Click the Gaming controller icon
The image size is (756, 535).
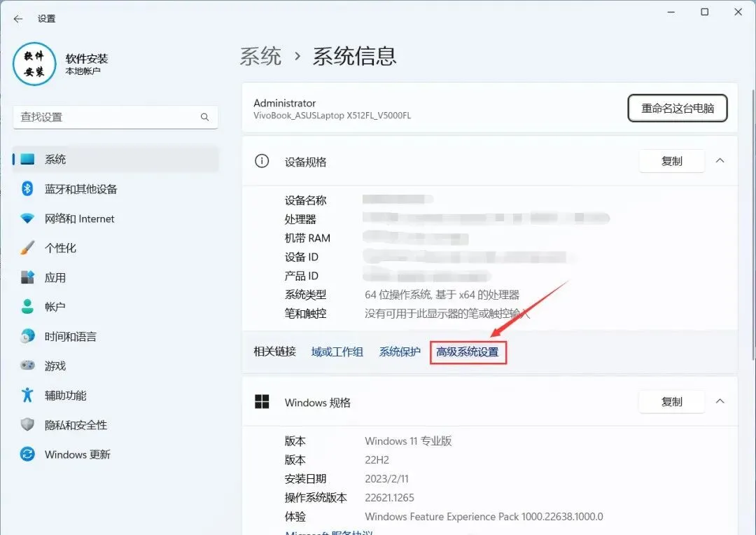27,366
